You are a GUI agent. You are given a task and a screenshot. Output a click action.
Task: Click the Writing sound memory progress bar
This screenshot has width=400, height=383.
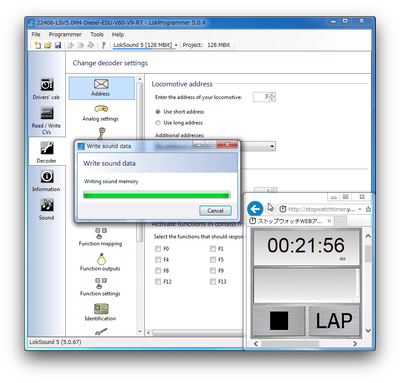(x=156, y=195)
